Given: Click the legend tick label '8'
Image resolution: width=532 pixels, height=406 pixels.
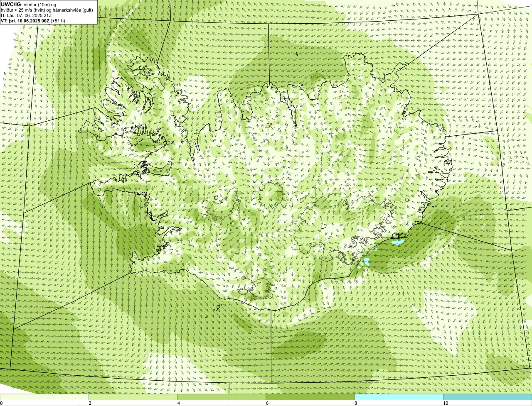Looking at the screenshot, I should 356,403.
